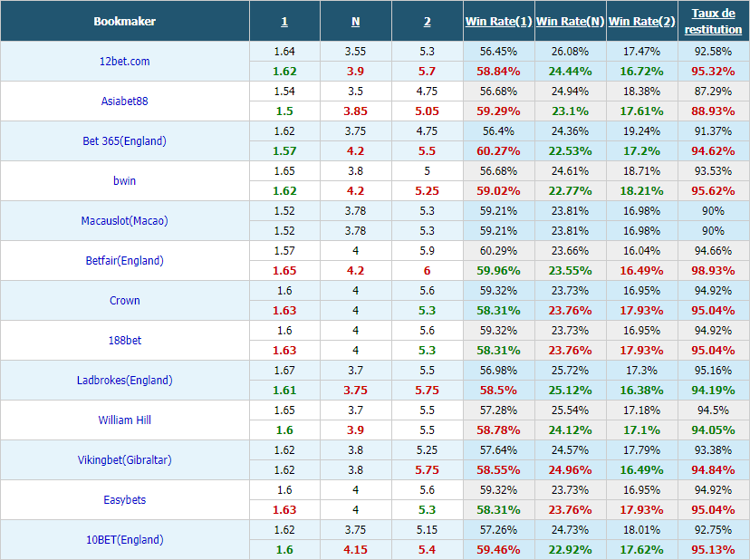Select Ladbrokes' opening 95.16% restitution
The width and height of the screenshot is (750, 560).
coord(713,370)
